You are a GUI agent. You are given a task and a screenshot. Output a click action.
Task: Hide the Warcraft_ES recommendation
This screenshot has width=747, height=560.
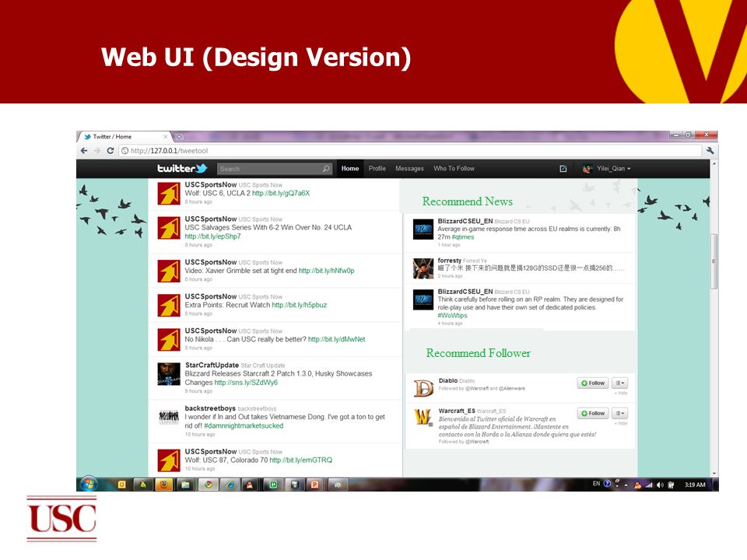(621, 423)
